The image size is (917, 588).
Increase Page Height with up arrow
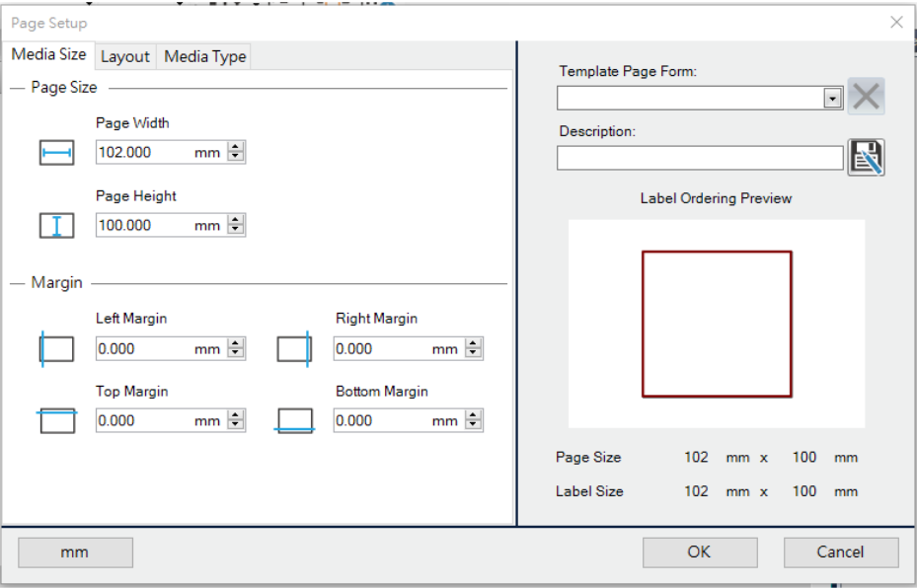click(x=236, y=220)
